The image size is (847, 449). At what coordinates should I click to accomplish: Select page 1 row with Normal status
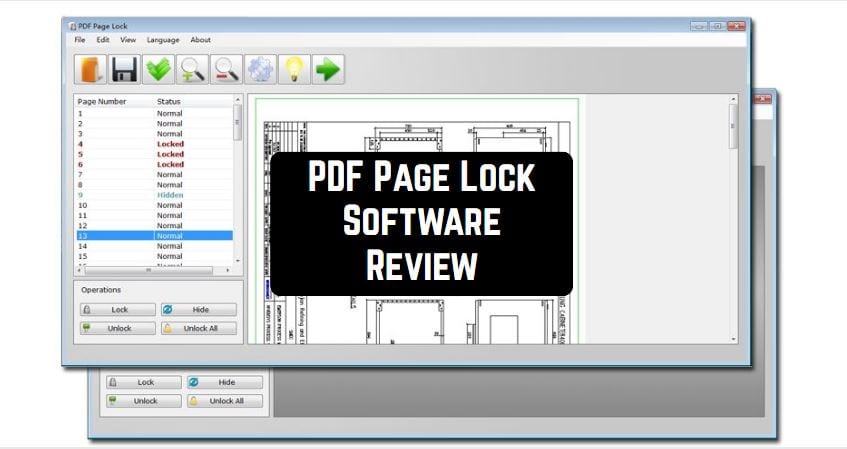coord(154,113)
